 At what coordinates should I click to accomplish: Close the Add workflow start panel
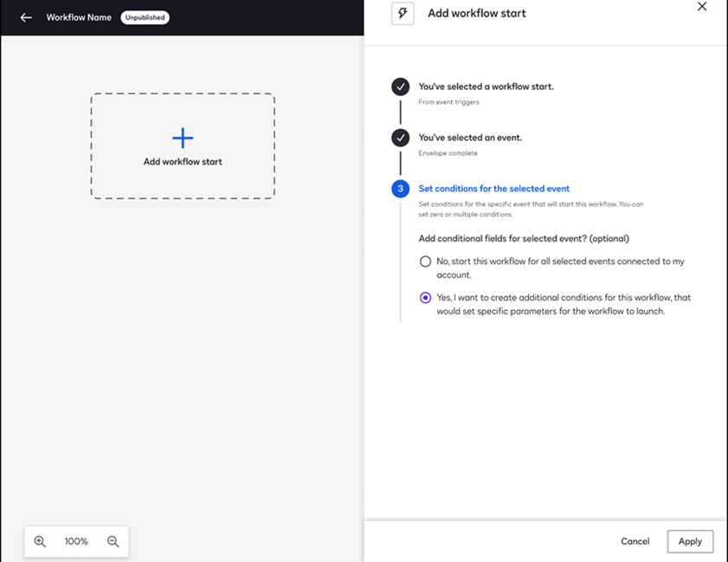[702, 7]
